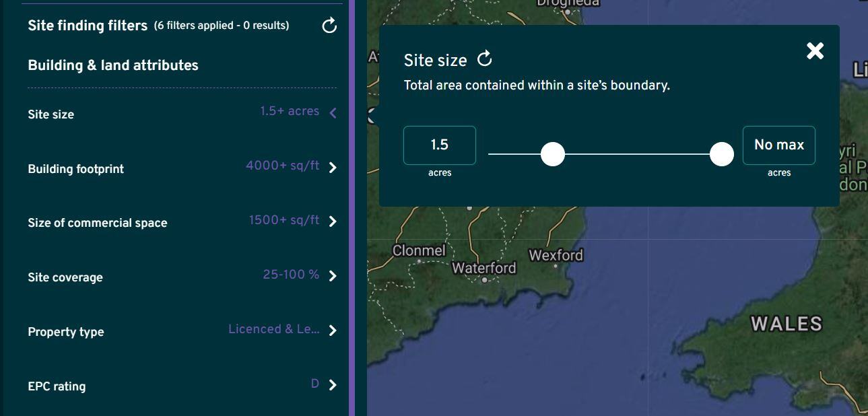The width and height of the screenshot is (868, 416).
Task: Select the minimum slider handle on the acres range
Action: pos(552,154)
